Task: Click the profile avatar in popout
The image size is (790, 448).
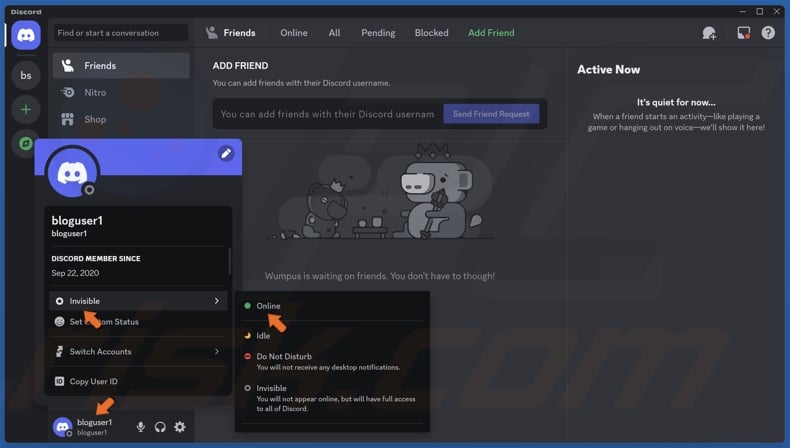Action: pyautogui.click(x=72, y=173)
